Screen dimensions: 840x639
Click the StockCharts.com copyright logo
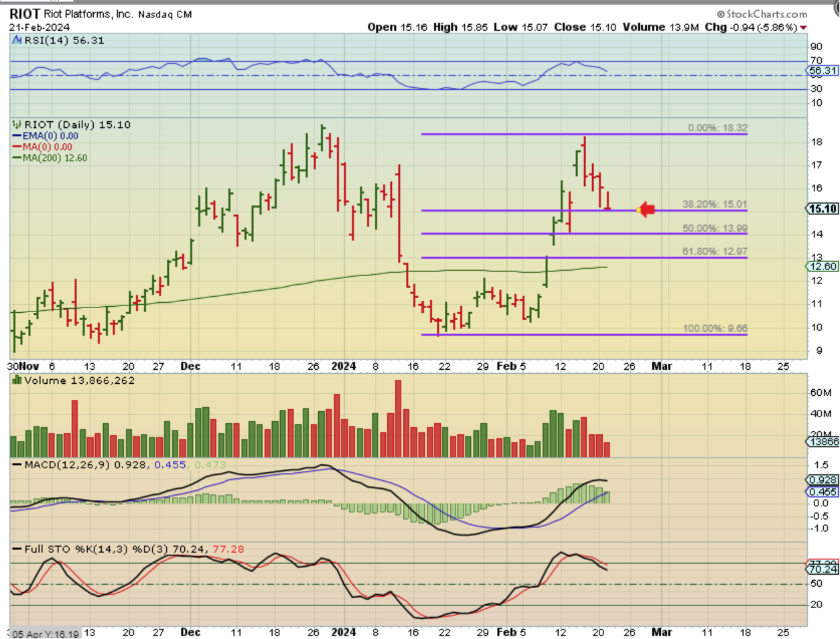click(762, 14)
